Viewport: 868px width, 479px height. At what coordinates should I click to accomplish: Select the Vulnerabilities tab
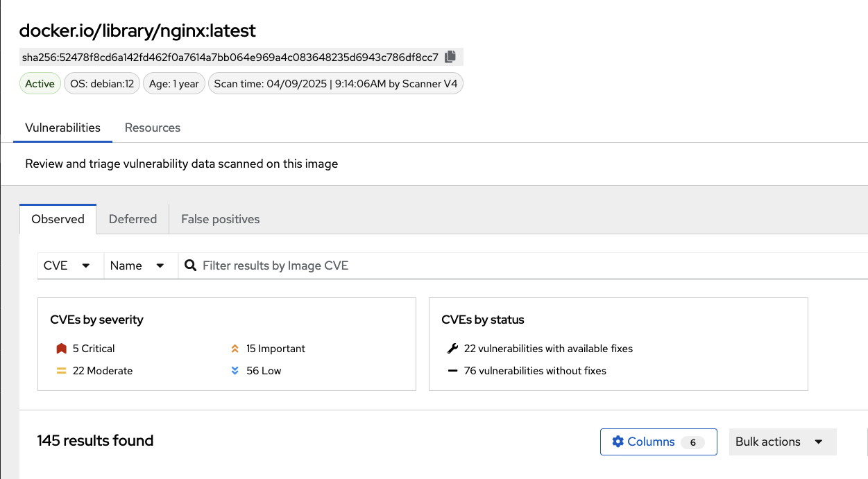(62, 128)
